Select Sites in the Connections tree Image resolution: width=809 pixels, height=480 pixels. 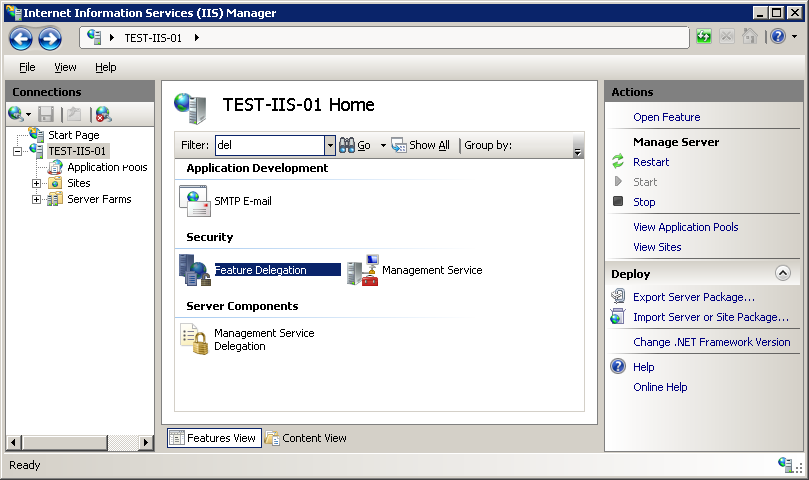click(x=78, y=183)
